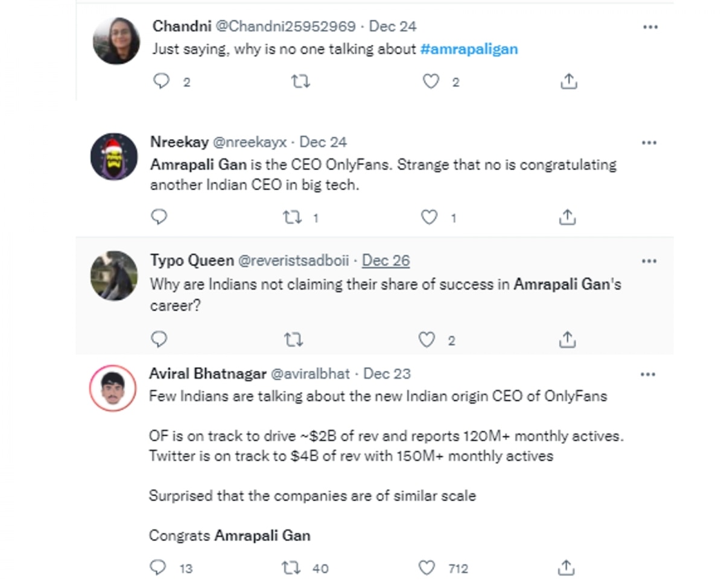Open Aviral Bhatnagar's profile picture
Viewport: 724px width, 588px height.
click(113, 388)
